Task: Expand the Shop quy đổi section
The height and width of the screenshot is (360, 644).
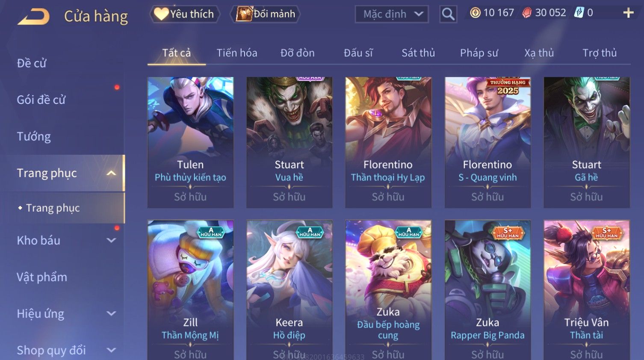Action: [111, 350]
